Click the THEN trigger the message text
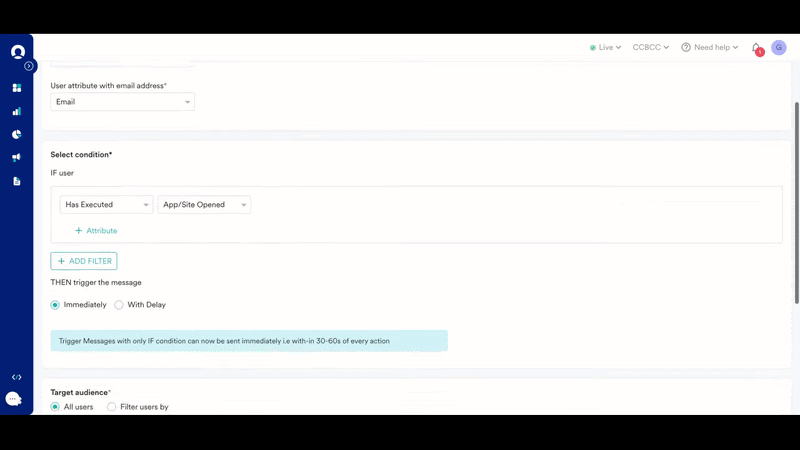This screenshot has width=800, height=450. point(96,283)
